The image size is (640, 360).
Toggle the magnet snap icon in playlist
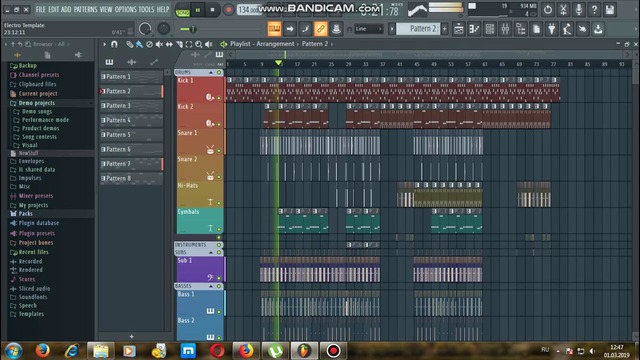[x=114, y=44]
